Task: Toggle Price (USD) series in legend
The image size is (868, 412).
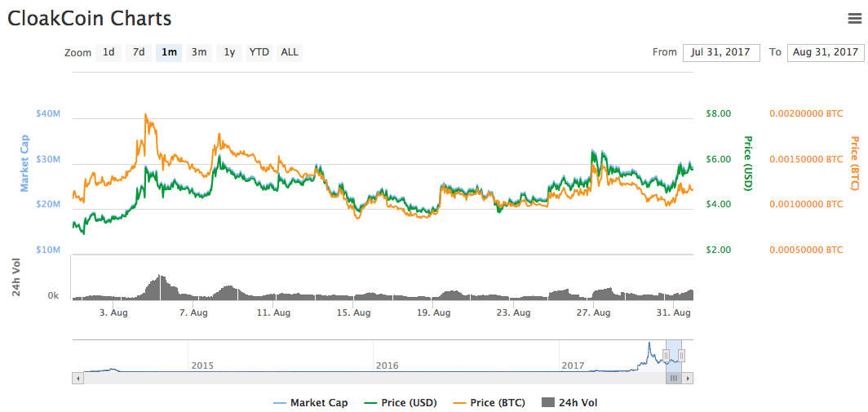Action: 401,402
